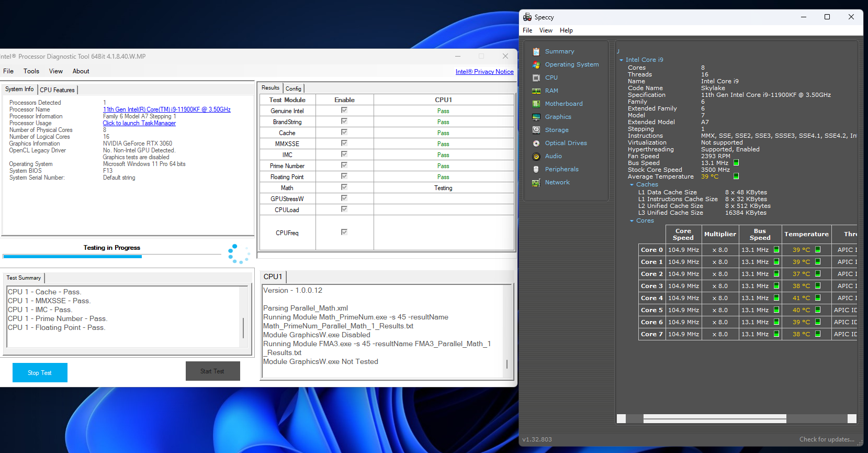
Task: Click the green graph icon beside Bus Speed 13.1 MHz
Action: point(736,163)
